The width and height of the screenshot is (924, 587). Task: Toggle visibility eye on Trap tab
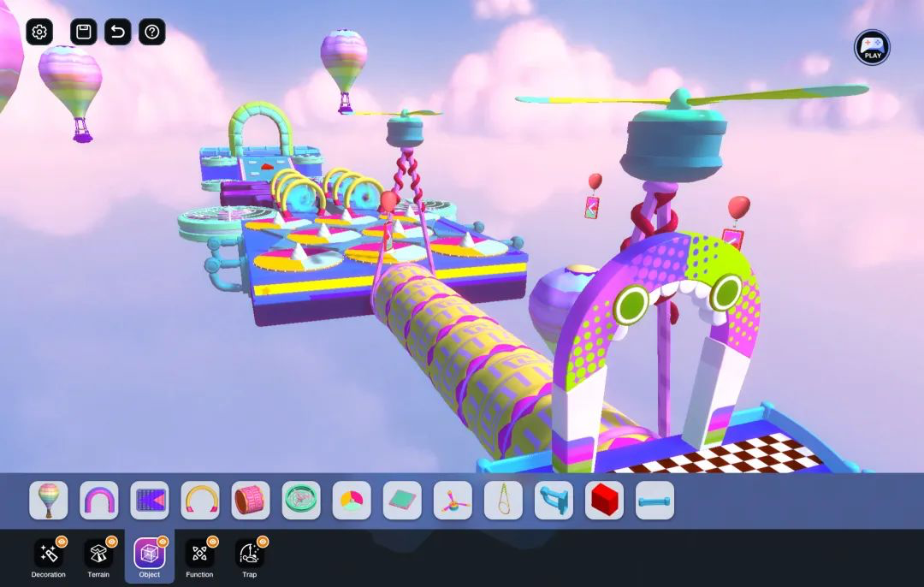coord(263,542)
